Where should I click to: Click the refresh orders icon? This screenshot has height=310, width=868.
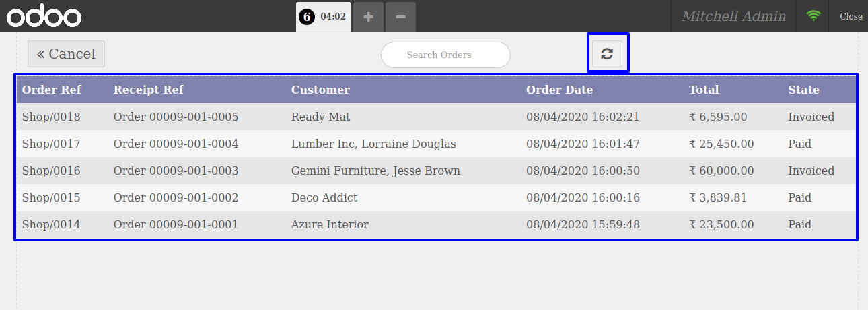coord(607,54)
